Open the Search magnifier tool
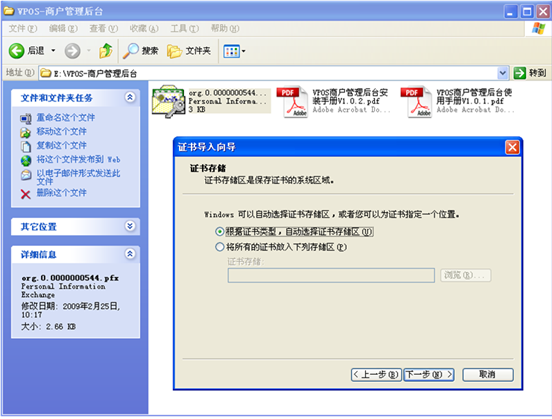The height and width of the screenshot is (419, 552). point(140,51)
